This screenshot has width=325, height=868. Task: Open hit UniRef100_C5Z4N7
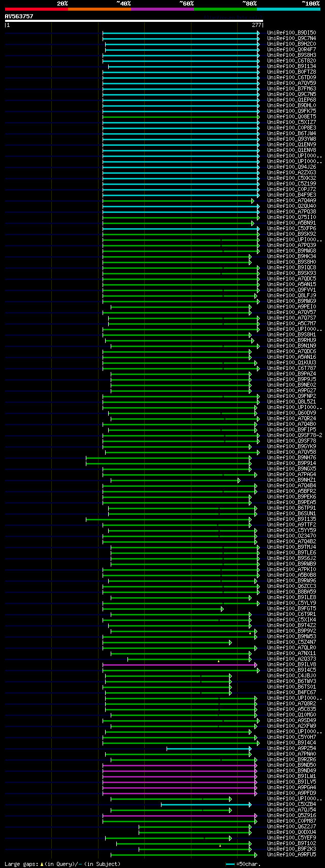pyautogui.click(x=291, y=642)
